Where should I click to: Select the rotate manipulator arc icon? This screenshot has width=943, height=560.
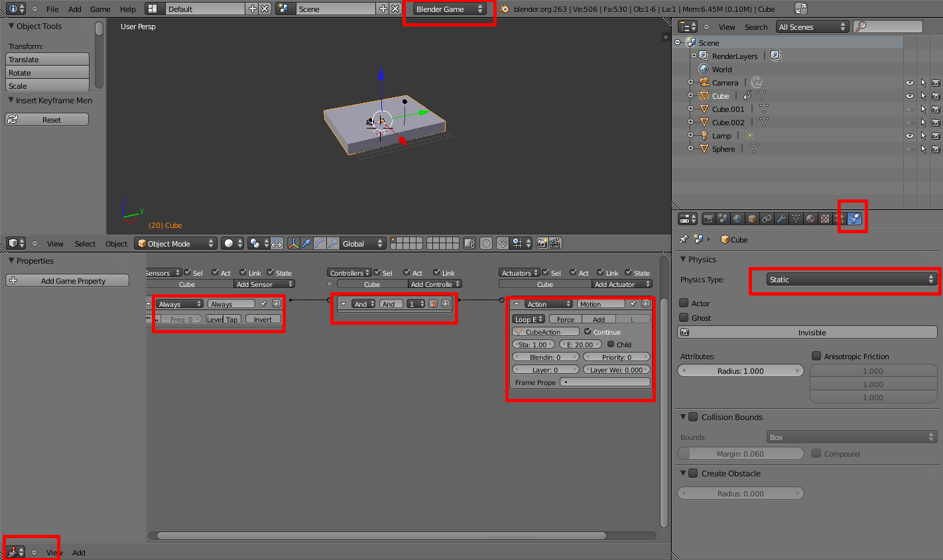coord(320,243)
